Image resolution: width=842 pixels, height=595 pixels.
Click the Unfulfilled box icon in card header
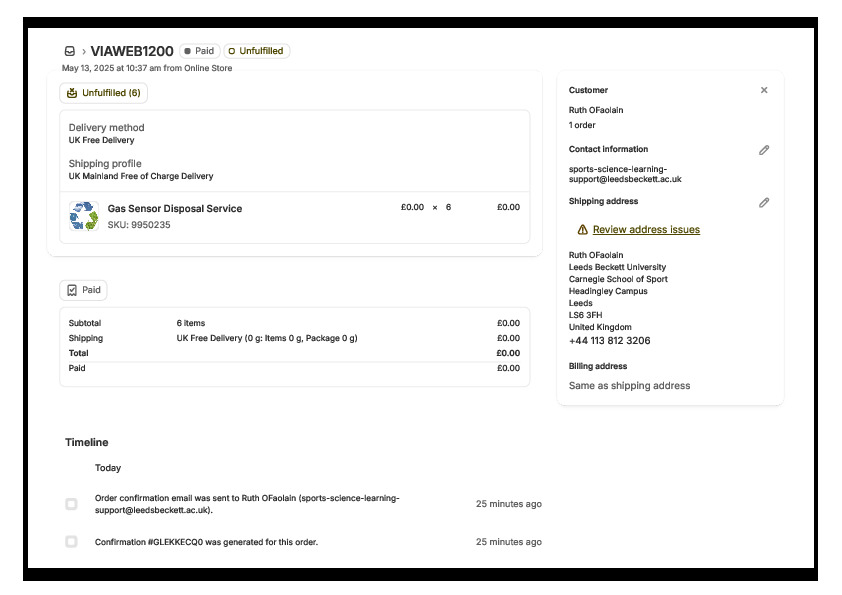coord(72,93)
